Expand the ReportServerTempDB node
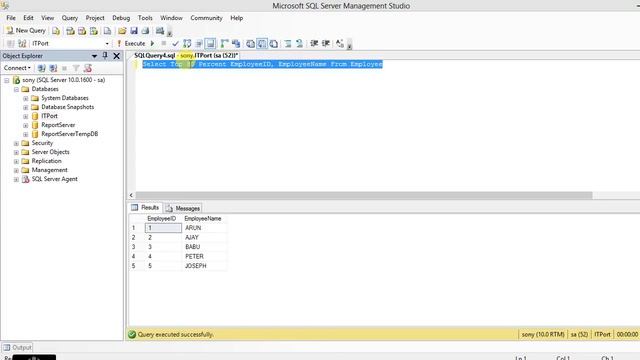Screen dimensions: 640x360 tap(26, 134)
